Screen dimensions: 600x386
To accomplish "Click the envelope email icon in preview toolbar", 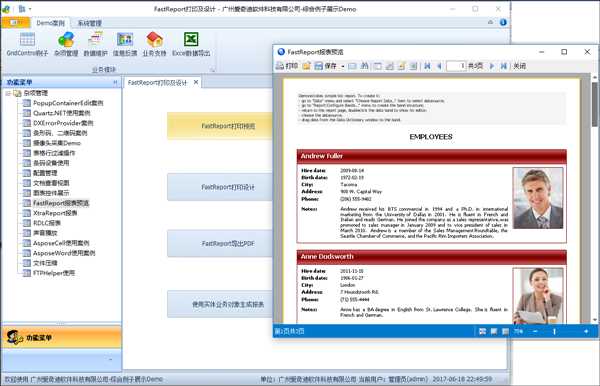I will point(352,66).
